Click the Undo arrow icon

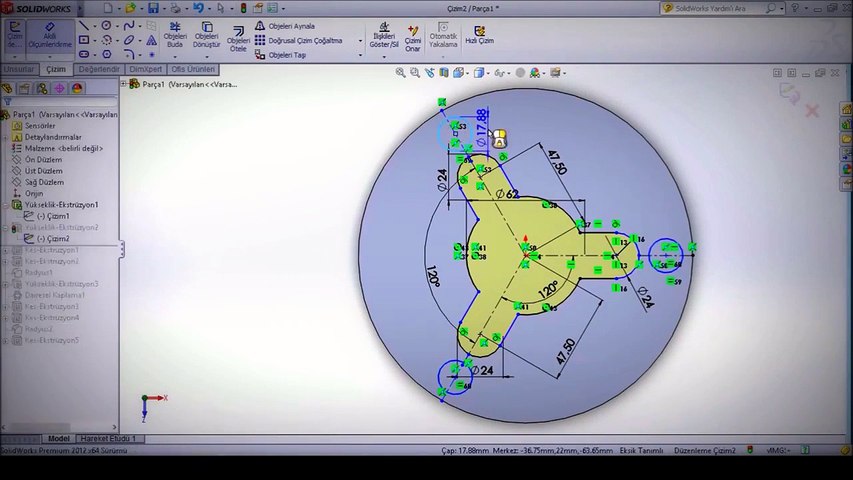coord(198,8)
